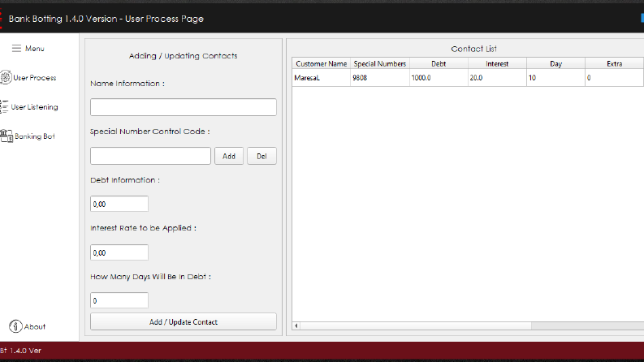This screenshot has height=362, width=644.
Task: Click the 0 extra cell
Action: pyautogui.click(x=615, y=78)
